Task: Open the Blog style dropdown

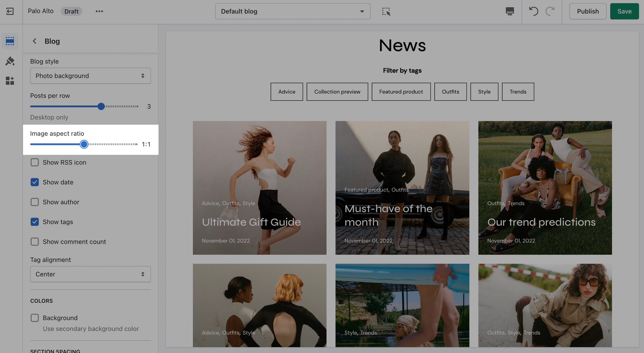Action: pyautogui.click(x=90, y=76)
